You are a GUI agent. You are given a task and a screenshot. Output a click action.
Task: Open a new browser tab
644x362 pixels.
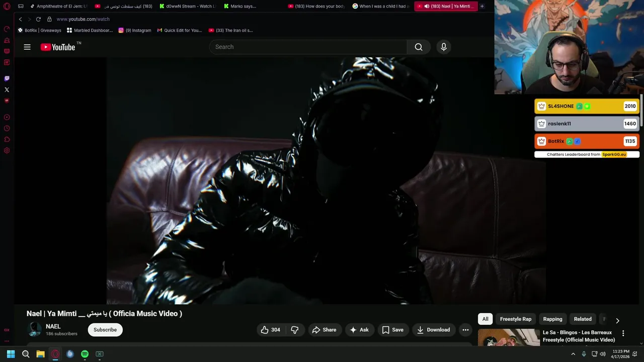tap(482, 6)
